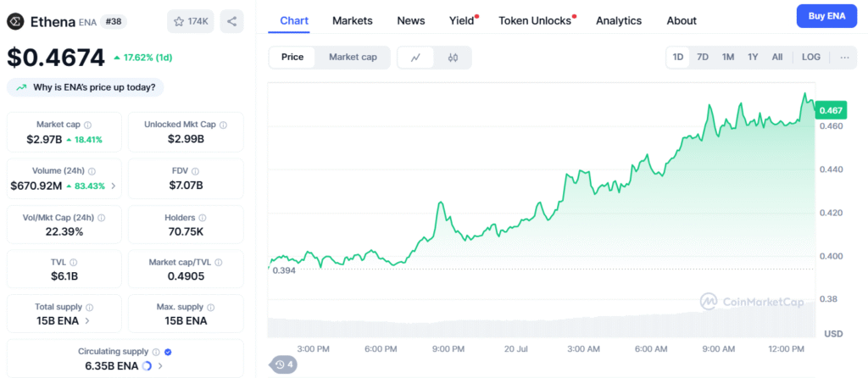
Task: Click the $6.1B TVL value
Action: coord(64,276)
